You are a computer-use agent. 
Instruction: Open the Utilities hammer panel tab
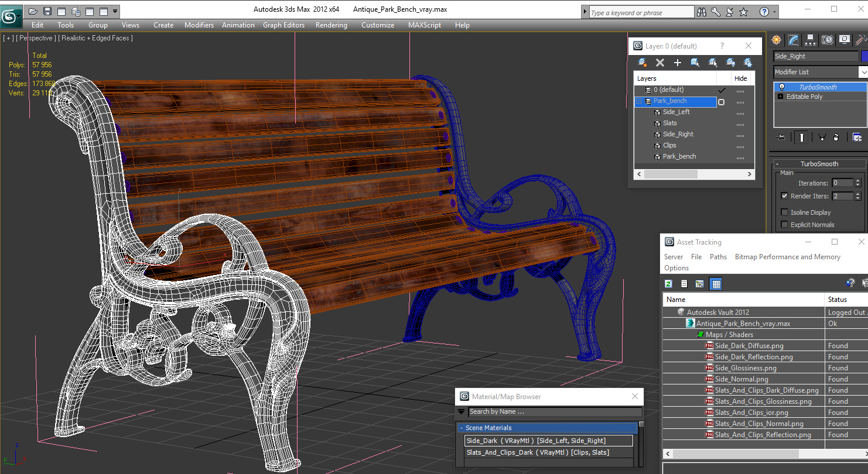pos(860,40)
